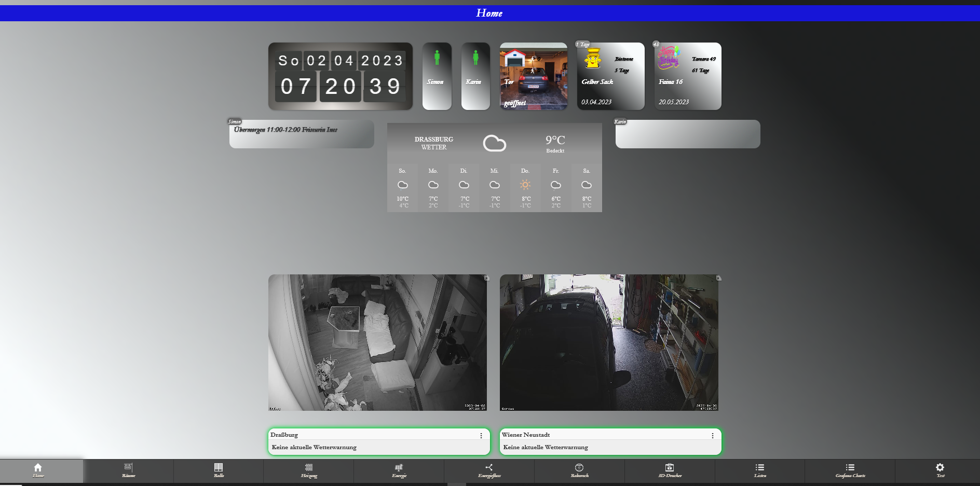Click the 'Tamara 49' birthday text
The height and width of the screenshot is (486, 980).
[704, 59]
